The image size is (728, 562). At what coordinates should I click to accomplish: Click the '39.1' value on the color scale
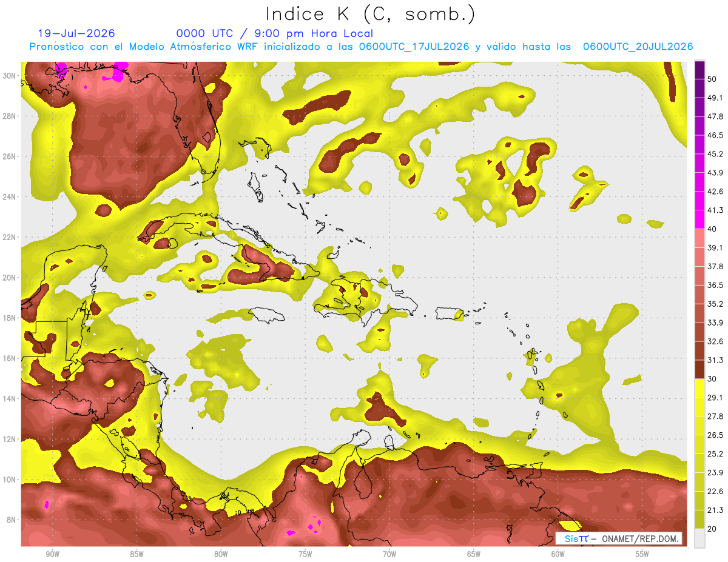coord(715,248)
